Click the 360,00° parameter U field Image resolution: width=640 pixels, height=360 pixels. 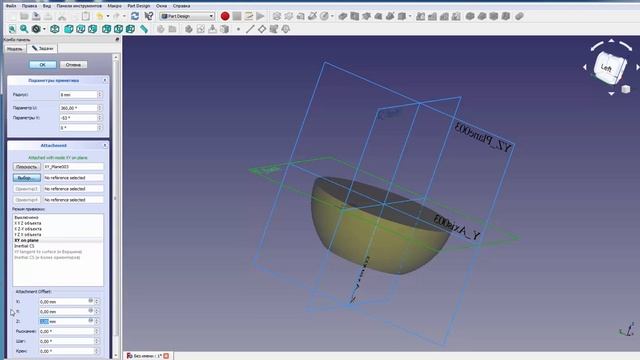tap(78, 108)
